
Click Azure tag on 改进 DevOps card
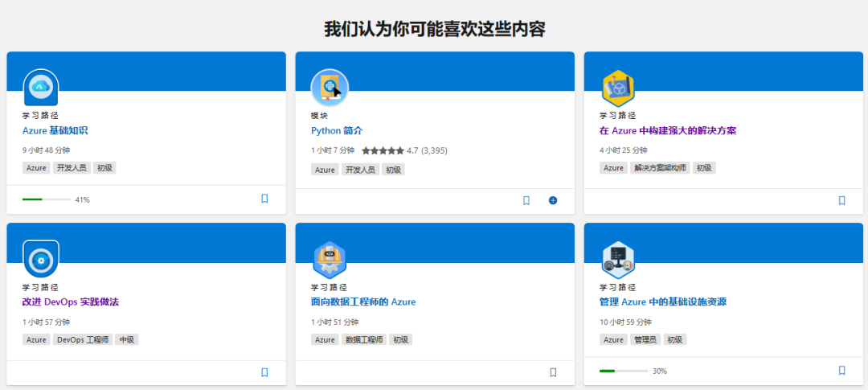[36, 339]
